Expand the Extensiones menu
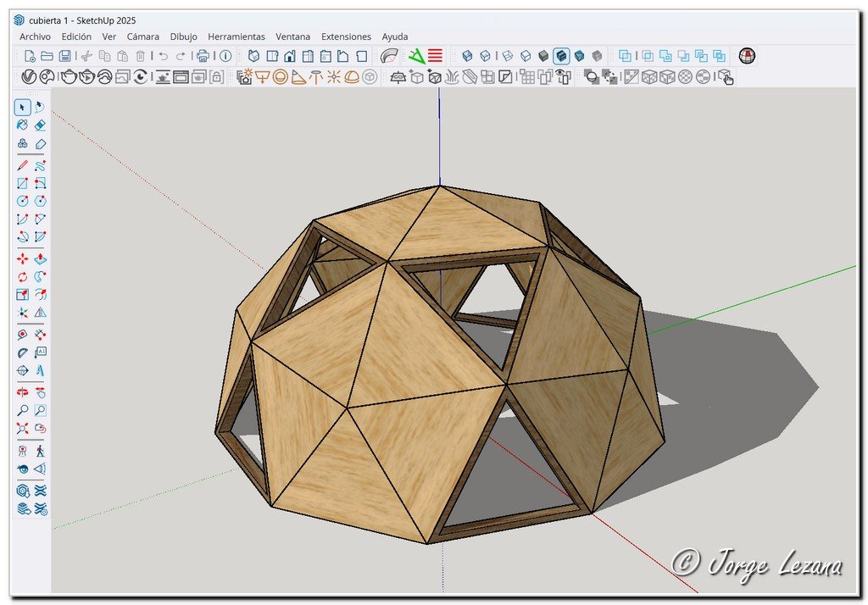 (x=346, y=36)
